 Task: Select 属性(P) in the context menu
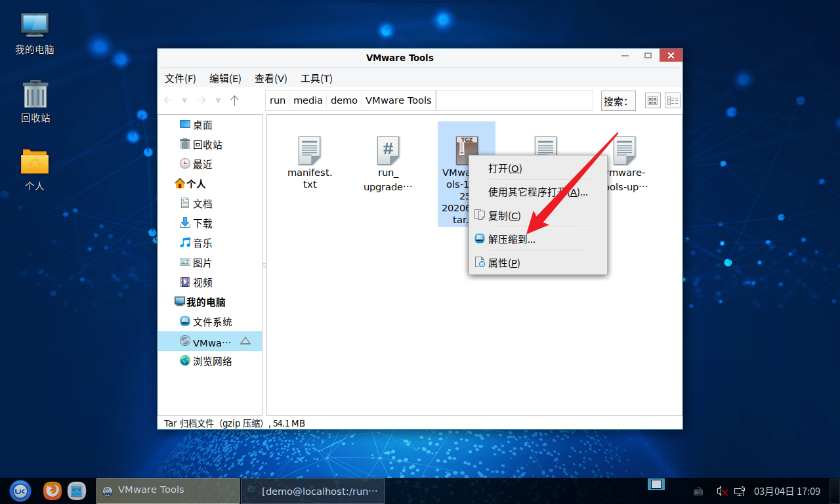503,262
